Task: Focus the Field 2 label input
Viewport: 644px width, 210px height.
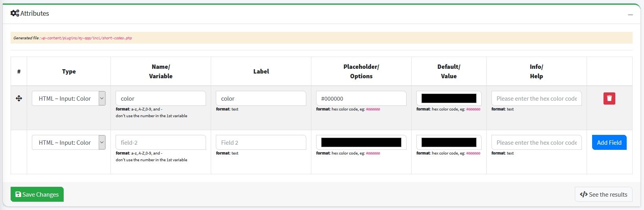Action: 261,142
